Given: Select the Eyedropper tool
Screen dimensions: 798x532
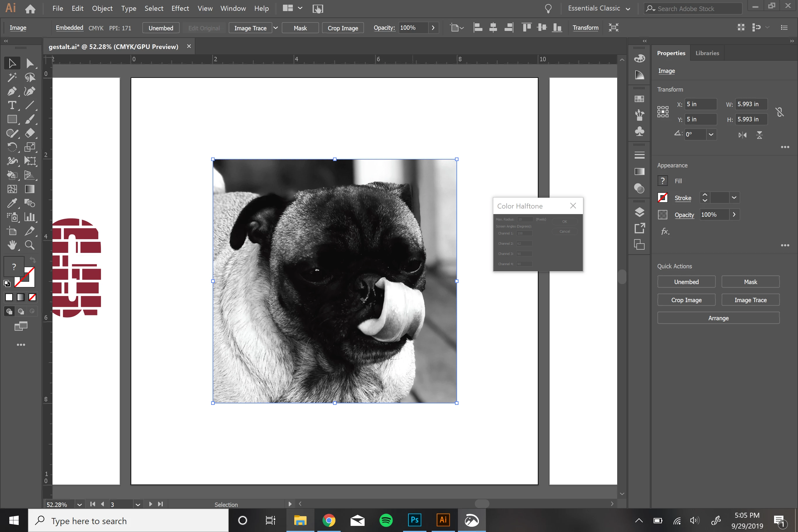Looking at the screenshot, I should [x=12, y=203].
